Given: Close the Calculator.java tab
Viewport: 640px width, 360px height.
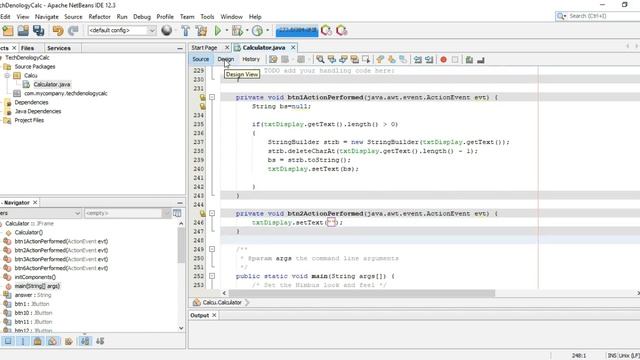Looking at the screenshot, I should click(293, 48).
